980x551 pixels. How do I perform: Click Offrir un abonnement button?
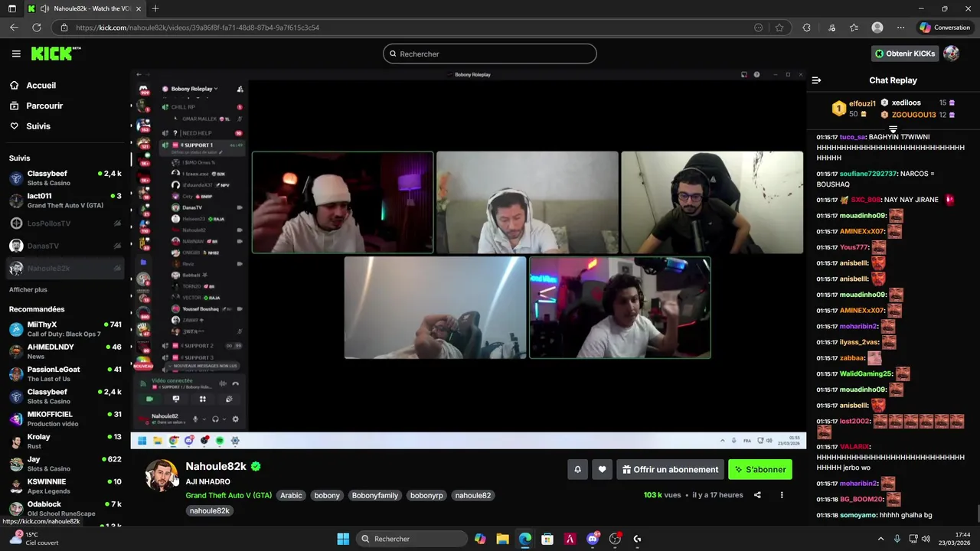click(671, 470)
